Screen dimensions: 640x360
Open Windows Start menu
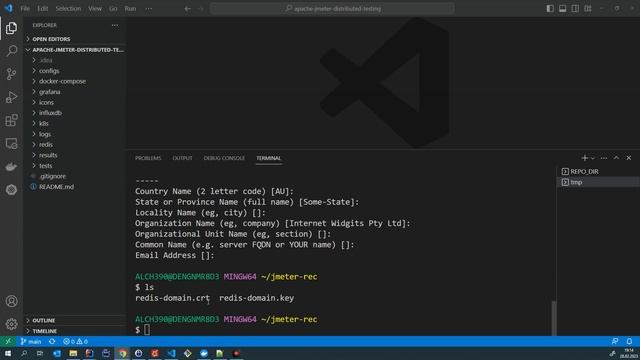8,353
